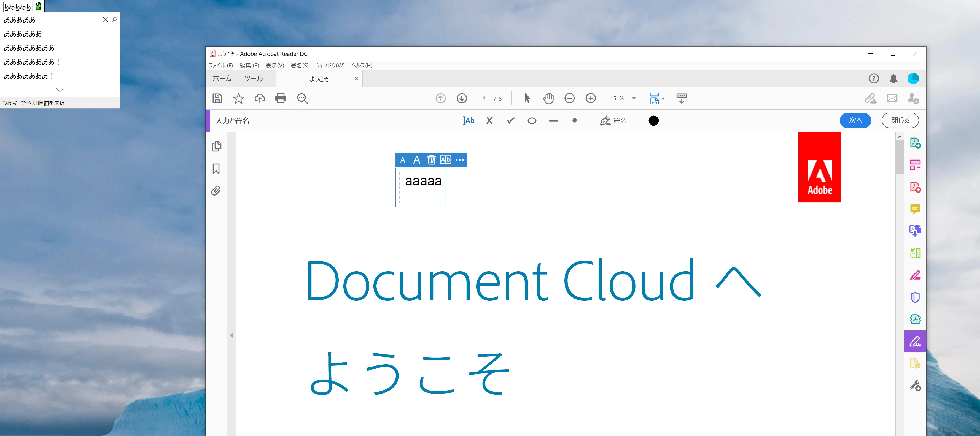Screen dimensions: 980x436
Task: Choose the checkmark fill tool
Action: coord(511,120)
